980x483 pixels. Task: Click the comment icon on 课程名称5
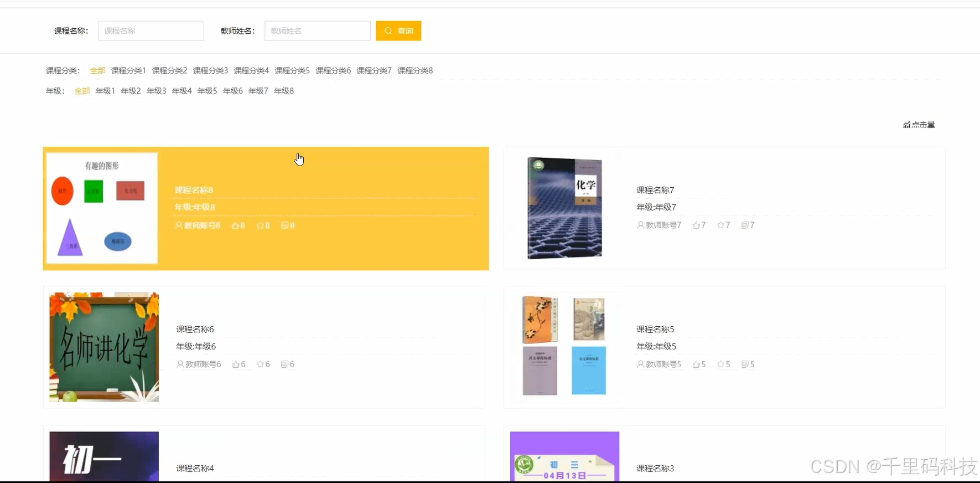point(745,364)
